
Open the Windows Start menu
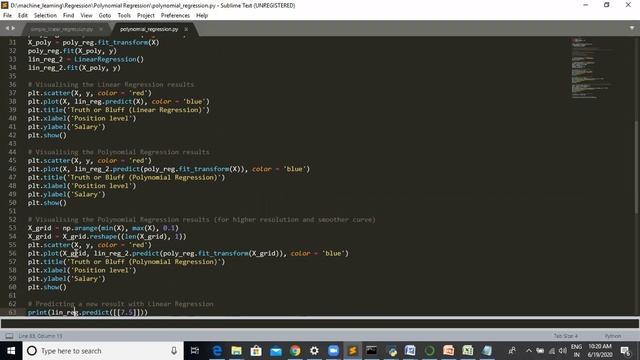[11, 351]
